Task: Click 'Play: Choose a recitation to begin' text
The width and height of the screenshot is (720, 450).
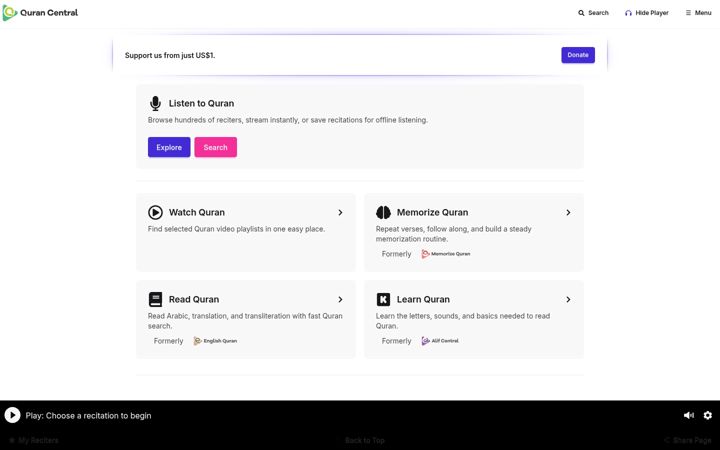Action: point(88,416)
